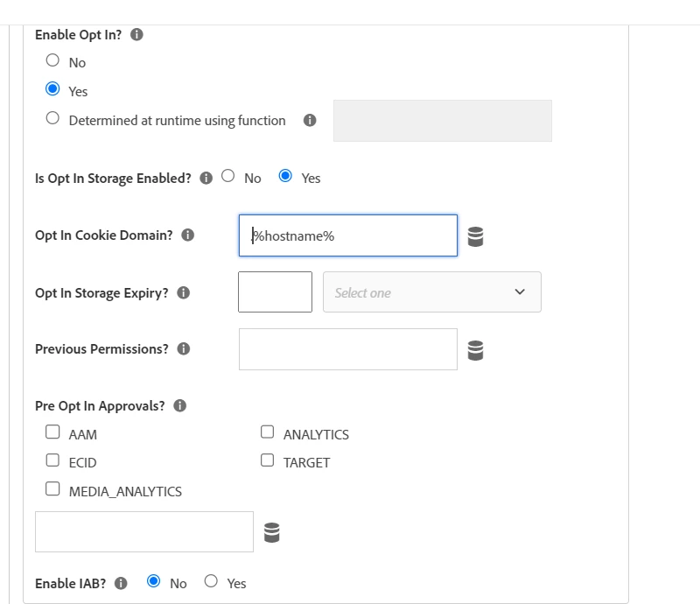The height and width of the screenshot is (604, 700).
Task: Click info icon for Opt In Storage Expiry
Action: [x=184, y=292]
